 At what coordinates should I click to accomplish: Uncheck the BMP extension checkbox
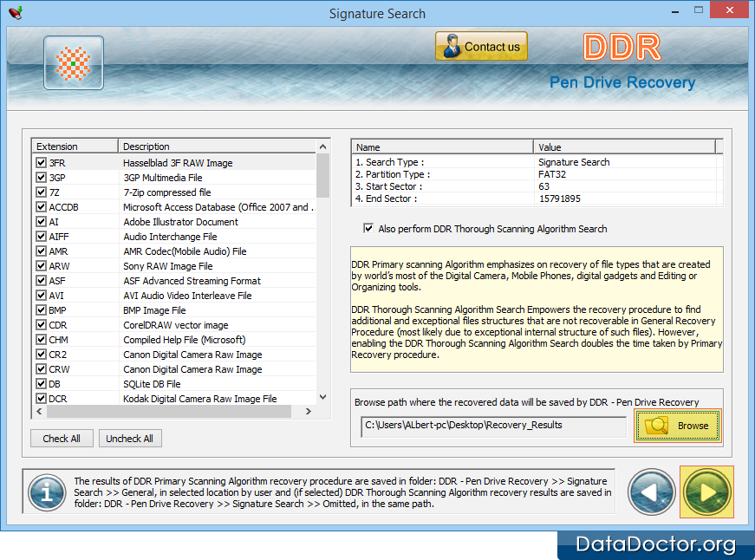[x=41, y=310]
